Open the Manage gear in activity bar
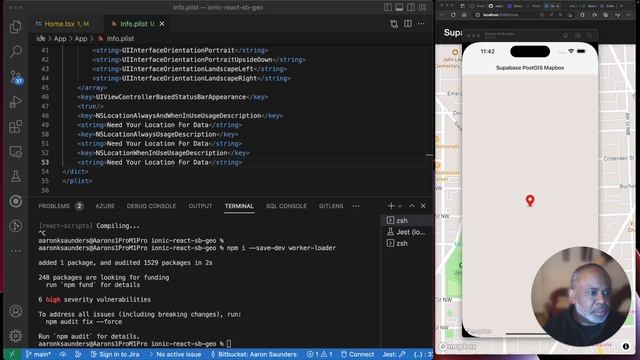Viewport: 640px width, 360px height. click(x=16, y=336)
